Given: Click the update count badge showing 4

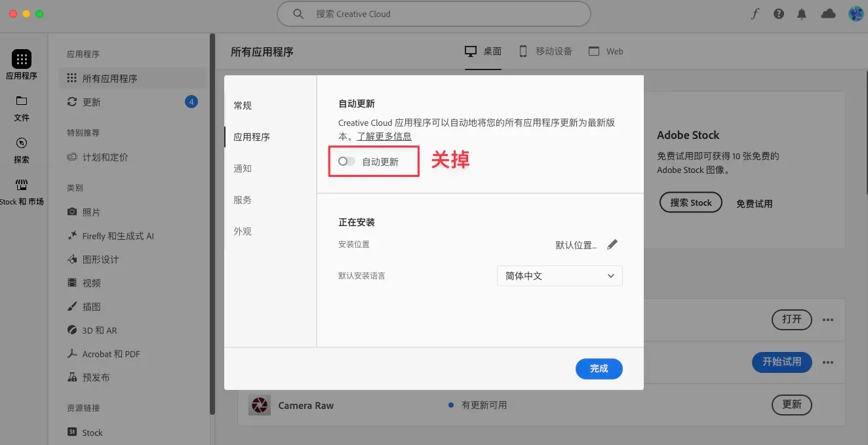Looking at the screenshot, I should [191, 102].
